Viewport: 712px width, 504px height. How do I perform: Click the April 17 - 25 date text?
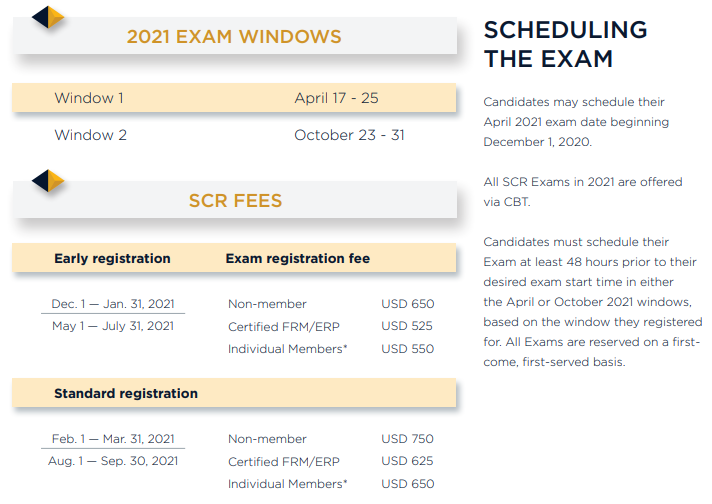click(336, 98)
